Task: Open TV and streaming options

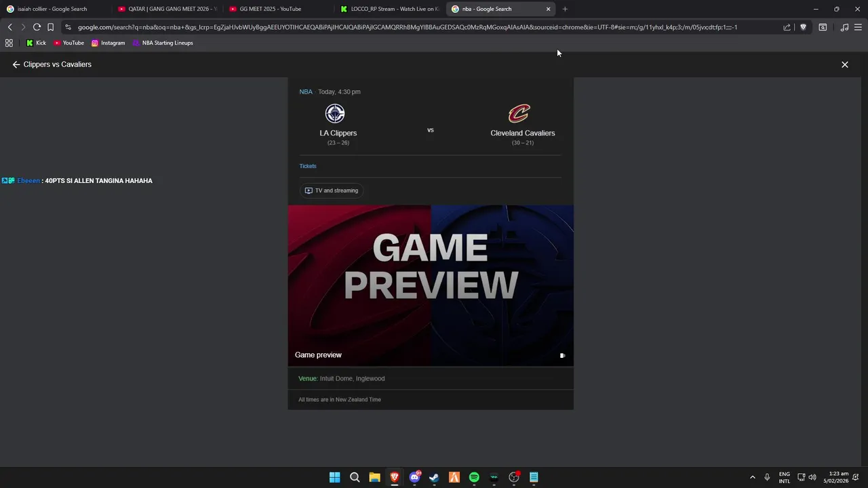Action: [332, 190]
